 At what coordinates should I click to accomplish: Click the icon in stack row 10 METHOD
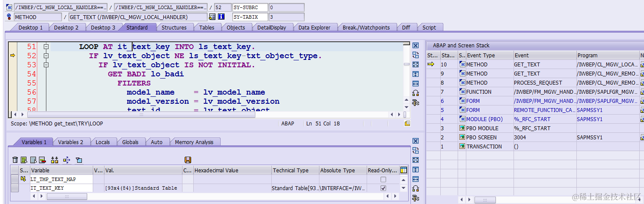[x=462, y=64]
